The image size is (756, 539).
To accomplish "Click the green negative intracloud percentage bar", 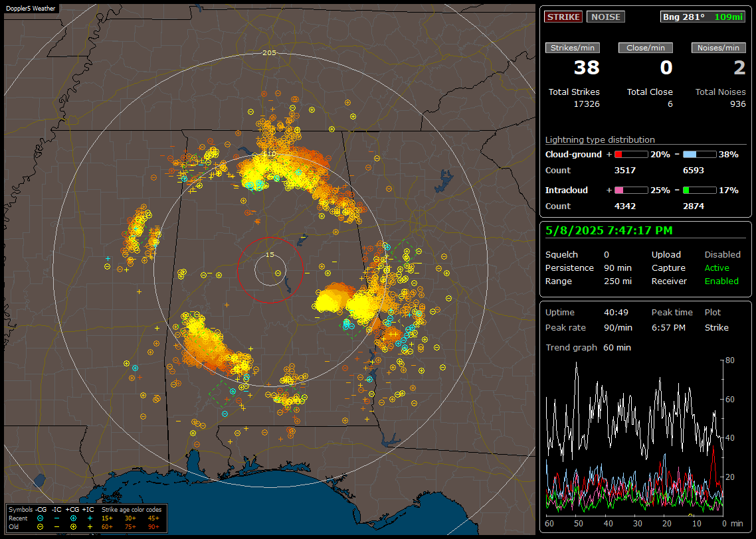I will click(700, 191).
